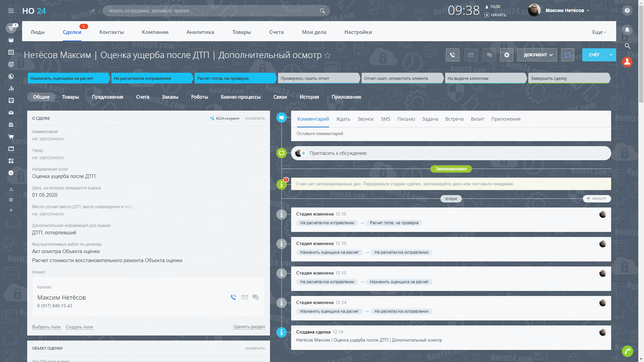644x362 pixels.
Task: Expand the СЧЁТ button dropdown arrow
Action: (x=611, y=55)
